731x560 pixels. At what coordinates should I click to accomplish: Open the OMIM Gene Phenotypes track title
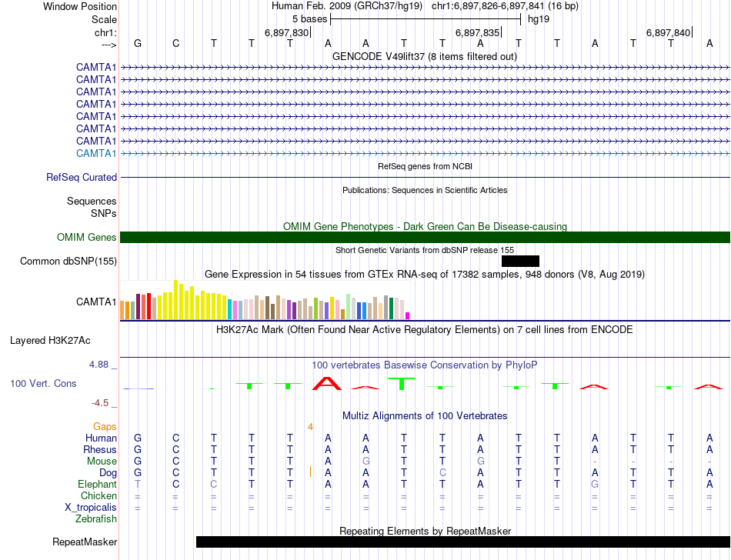tap(425, 226)
